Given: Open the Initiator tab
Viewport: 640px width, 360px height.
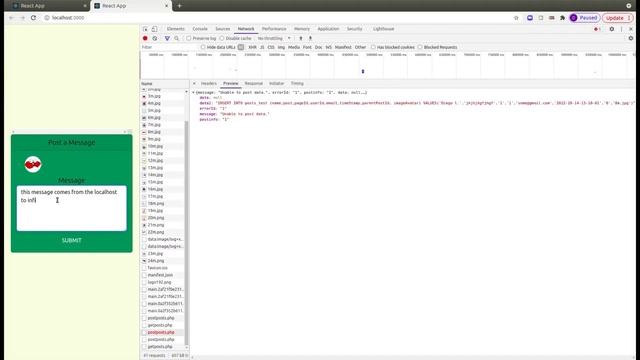Looking at the screenshot, I should pos(276,84).
